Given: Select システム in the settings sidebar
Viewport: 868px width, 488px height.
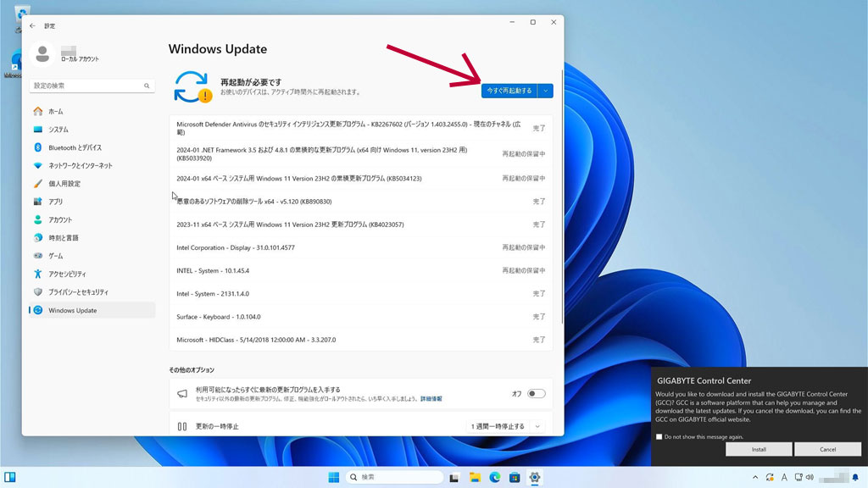Looking at the screenshot, I should click(58, 129).
